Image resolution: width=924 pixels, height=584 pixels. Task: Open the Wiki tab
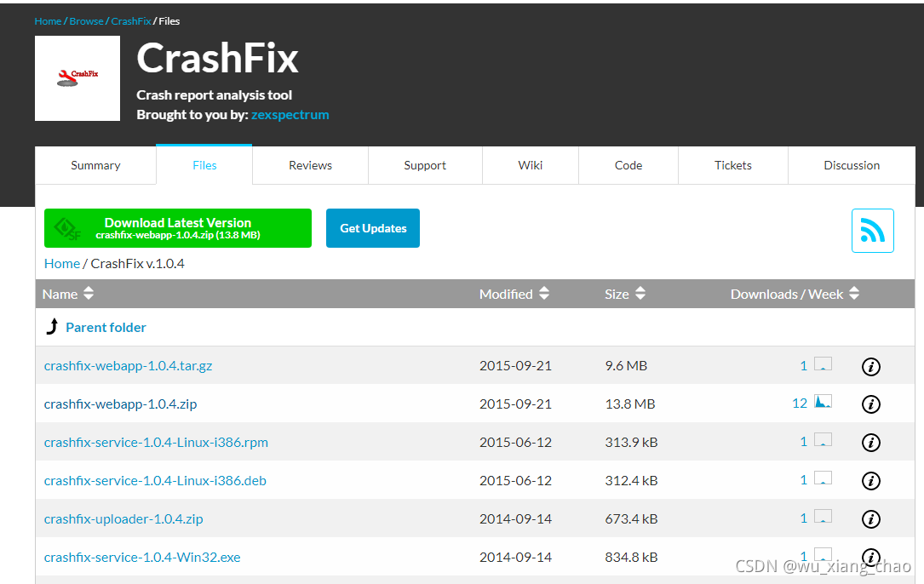tap(530, 164)
